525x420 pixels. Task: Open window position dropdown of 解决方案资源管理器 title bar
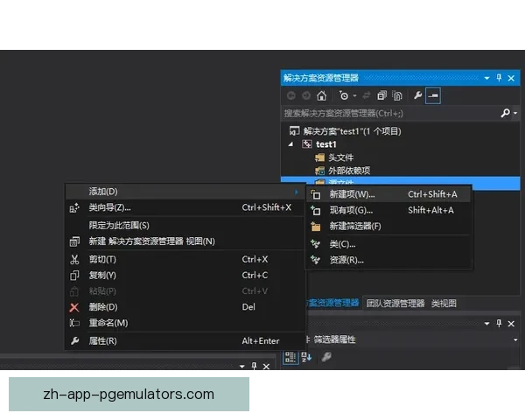pos(486,78)
